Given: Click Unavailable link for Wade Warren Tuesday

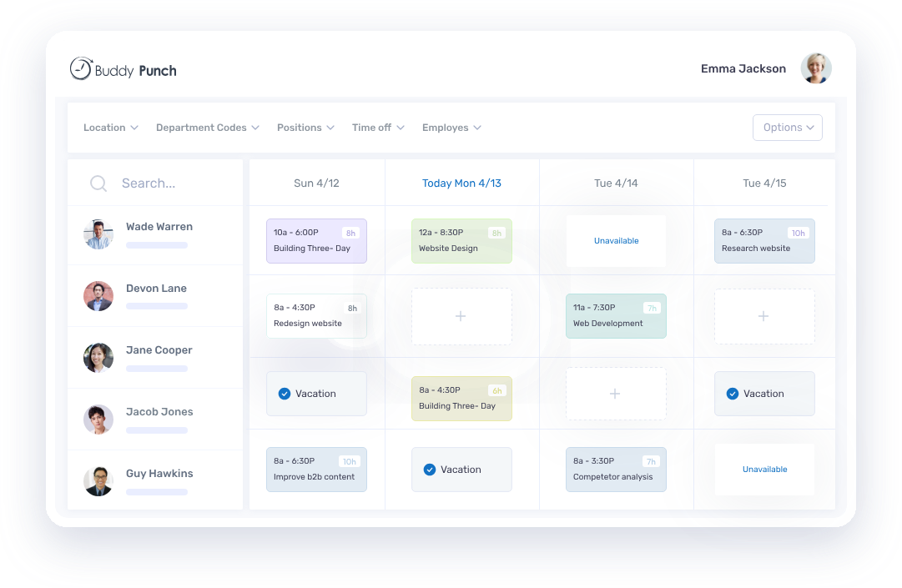Looking at the screenshot, I should coord(616,241).
